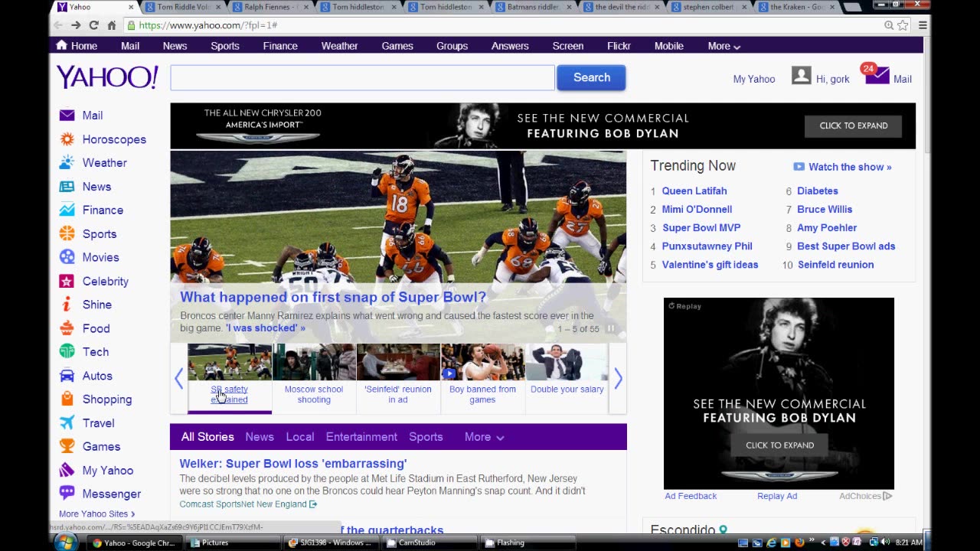The image size is (980, 551).
Task: Click Ad Feedback link
Action: point(691,496)
